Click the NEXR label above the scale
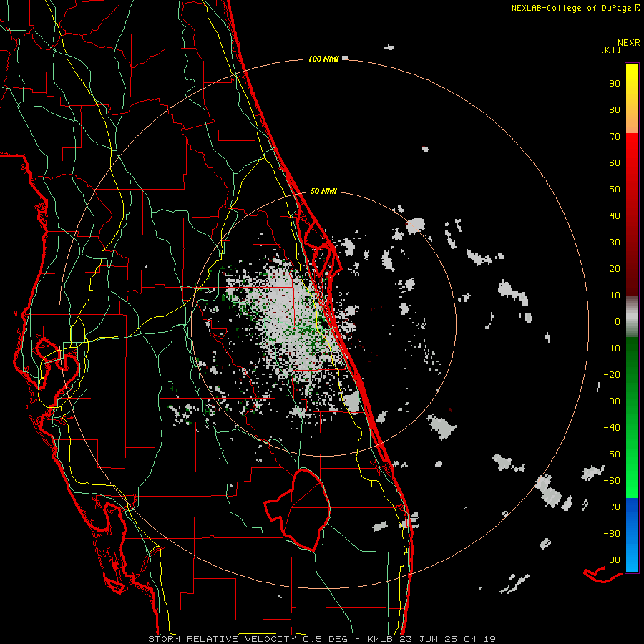 [628, 43]
